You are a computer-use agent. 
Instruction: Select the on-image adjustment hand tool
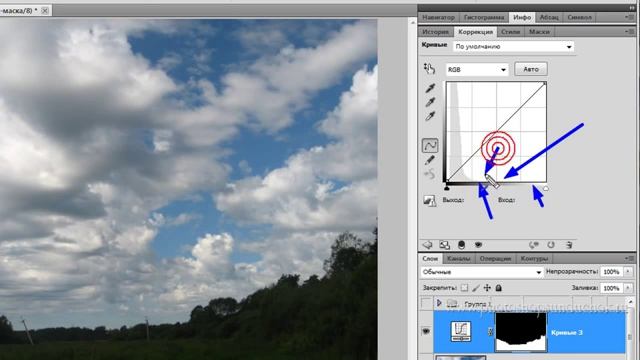point(429,69)
